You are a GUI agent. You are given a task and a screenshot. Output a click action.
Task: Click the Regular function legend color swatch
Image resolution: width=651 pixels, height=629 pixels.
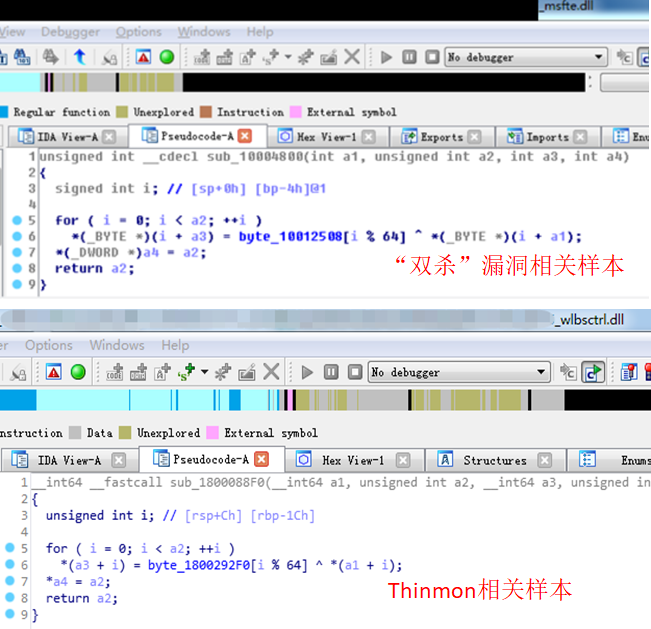[4, 112]
